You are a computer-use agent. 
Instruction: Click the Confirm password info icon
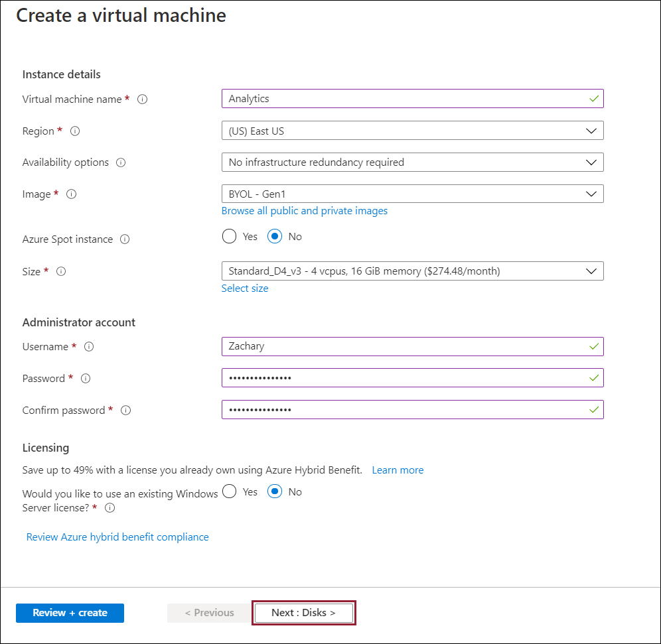[125, 411]
